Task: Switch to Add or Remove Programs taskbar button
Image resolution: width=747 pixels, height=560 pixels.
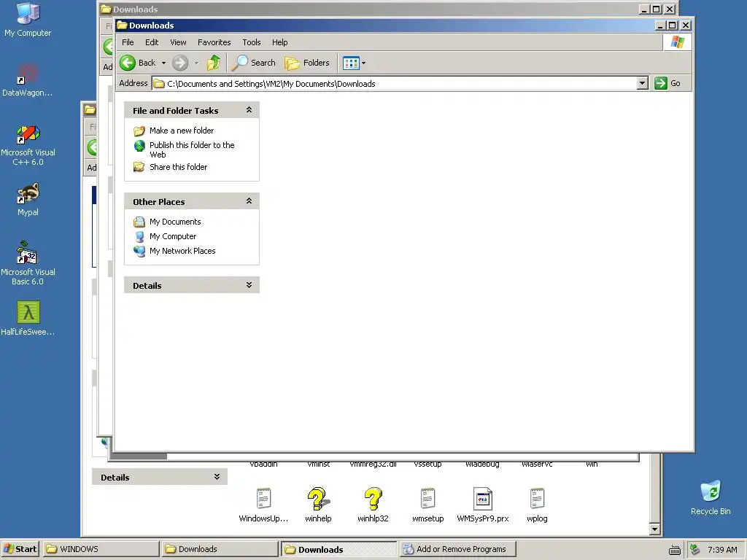Action: (x=457, y=549)
